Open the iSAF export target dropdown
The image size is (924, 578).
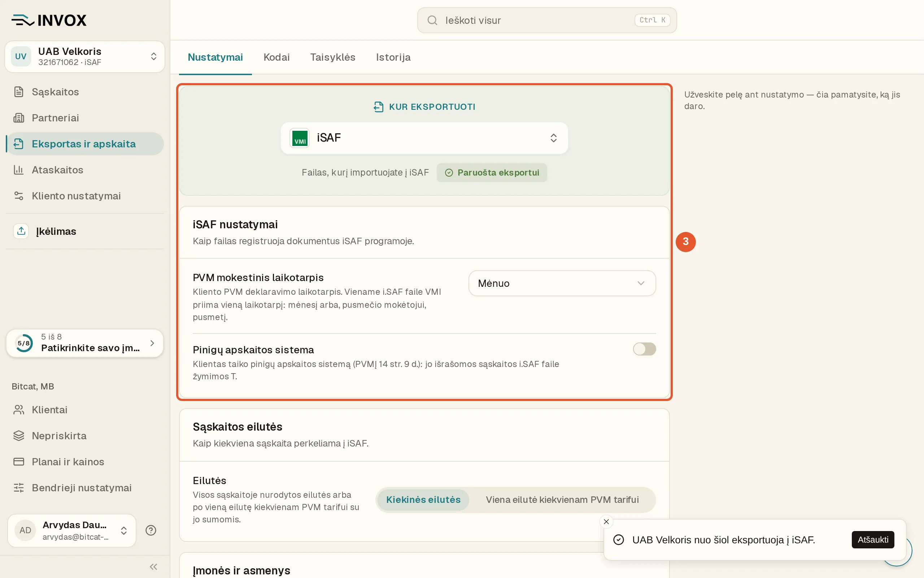424,138
